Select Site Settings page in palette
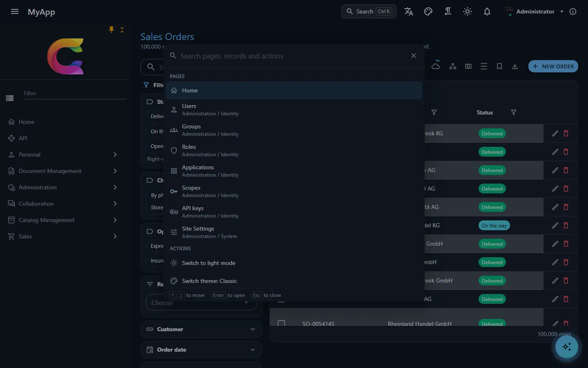This screenshot has height=368, width=588. pos(294,232)
